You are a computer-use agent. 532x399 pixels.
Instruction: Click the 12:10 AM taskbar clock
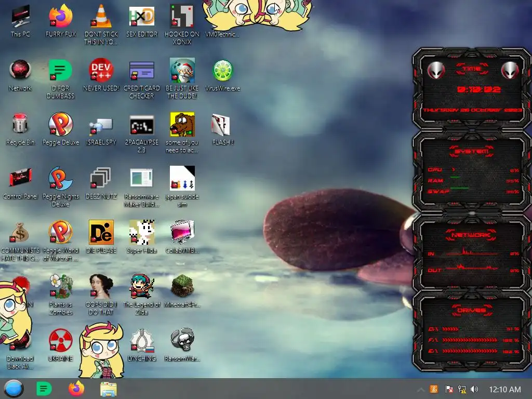504,390
